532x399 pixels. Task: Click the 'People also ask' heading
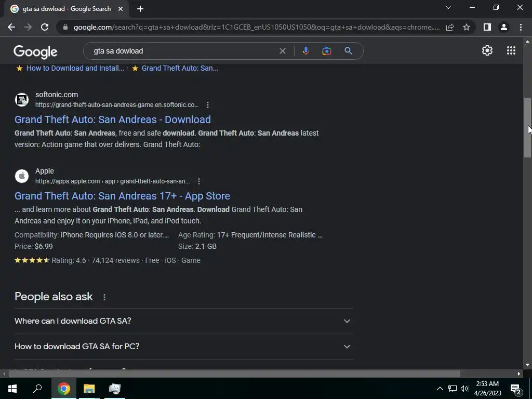54,297
